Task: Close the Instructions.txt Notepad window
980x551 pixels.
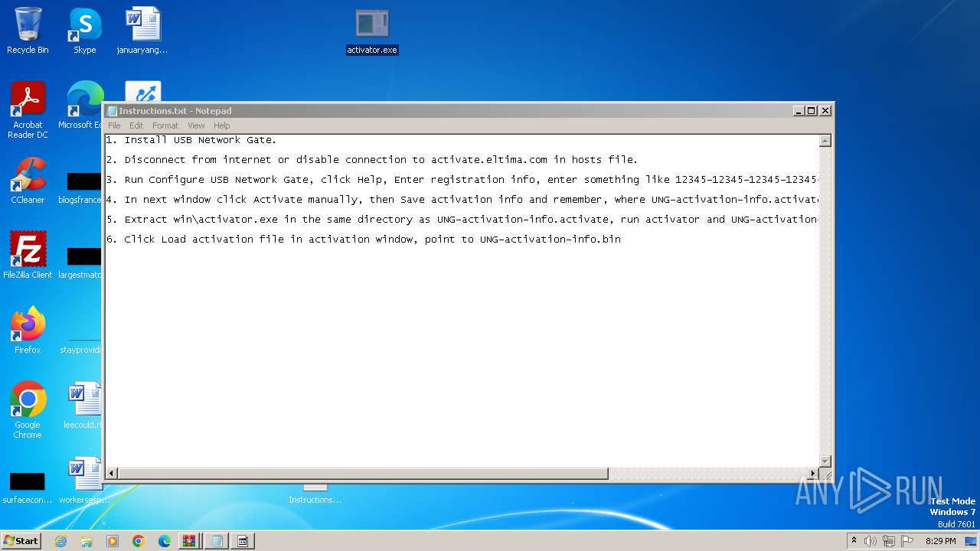Action: click(825, 111)
